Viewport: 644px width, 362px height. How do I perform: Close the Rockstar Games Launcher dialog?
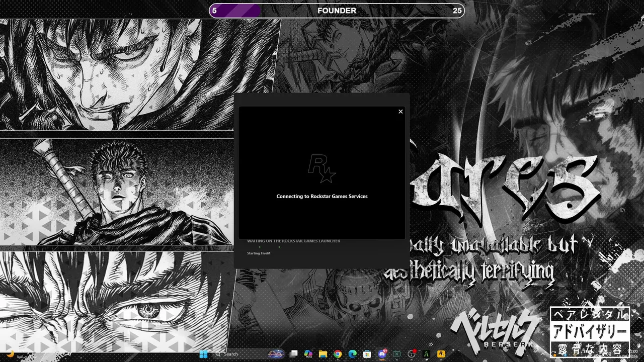coord(400,112)
